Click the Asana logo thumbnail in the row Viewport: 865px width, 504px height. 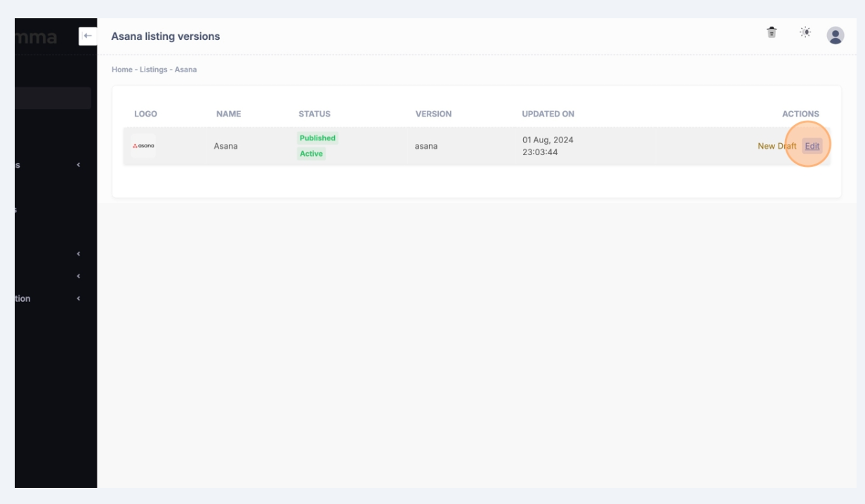(143, 146)
